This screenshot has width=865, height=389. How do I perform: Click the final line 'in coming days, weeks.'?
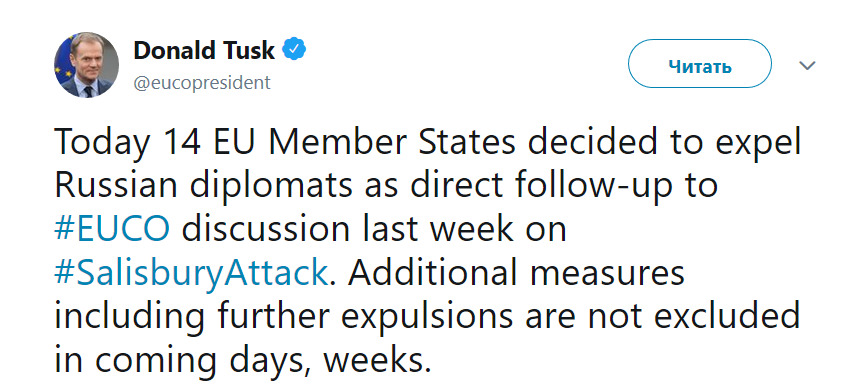coord(242,361)
